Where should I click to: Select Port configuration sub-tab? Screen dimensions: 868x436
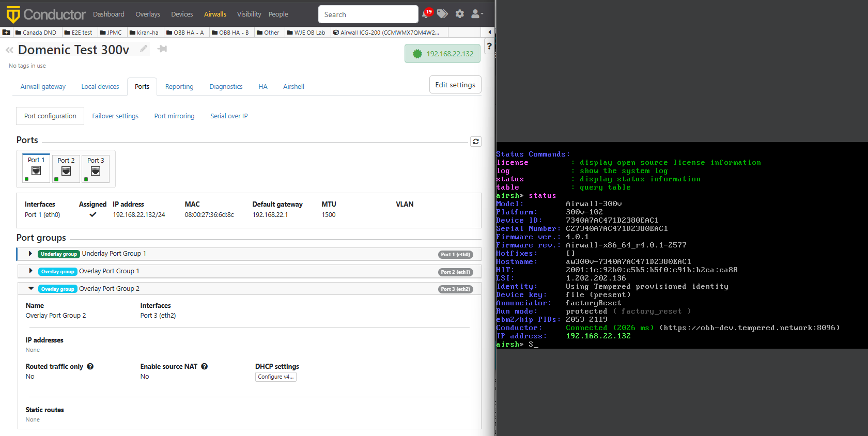(50, 116)
